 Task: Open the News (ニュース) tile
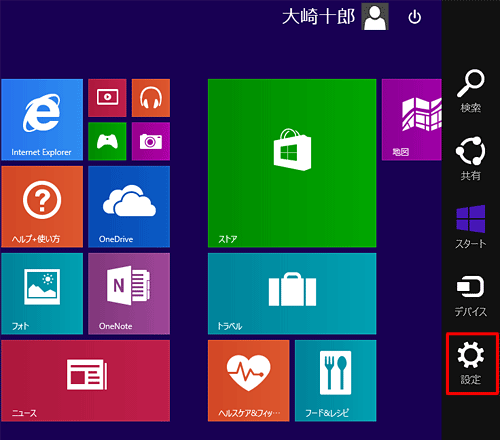click(85, 381)
